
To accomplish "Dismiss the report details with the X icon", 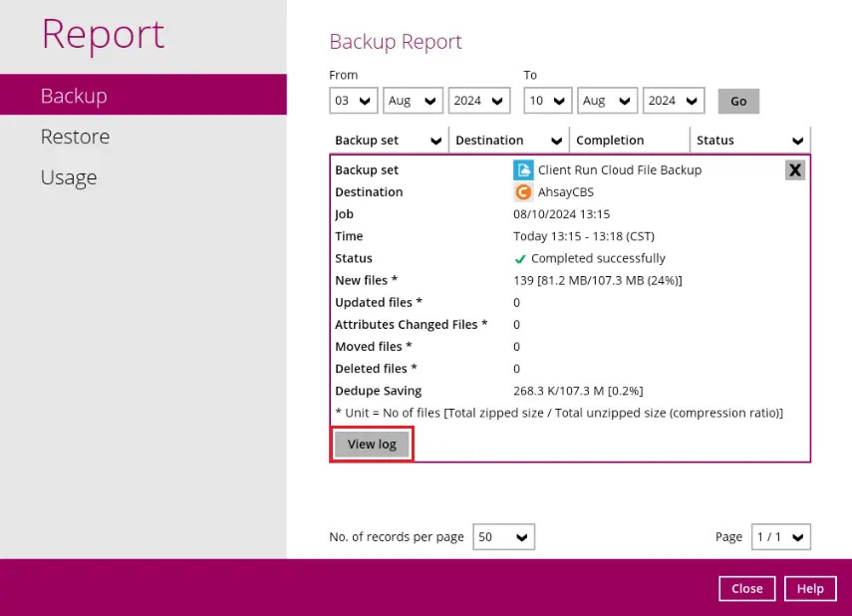I will click(794, 169).
